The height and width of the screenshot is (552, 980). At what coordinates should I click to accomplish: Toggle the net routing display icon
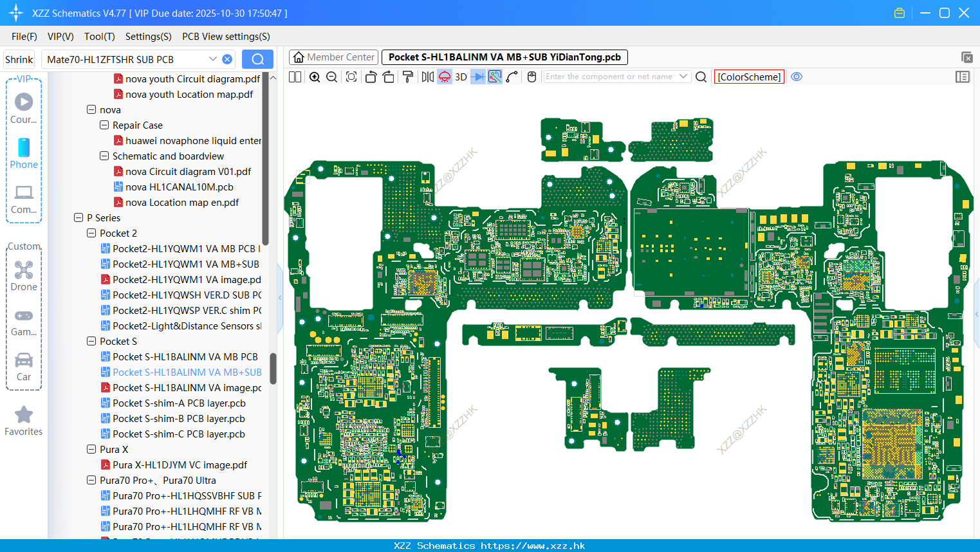pyautogui.click(x=495, y=77)
